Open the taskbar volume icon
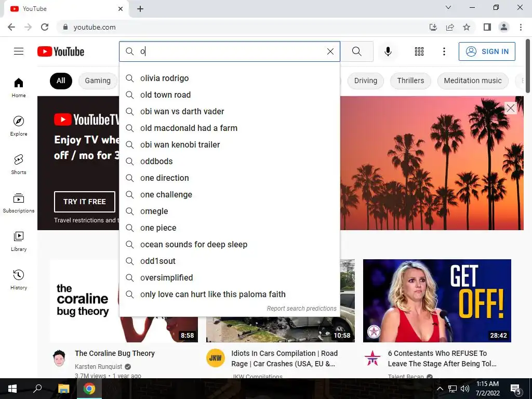532x399 pixels. tap(465, 389)
